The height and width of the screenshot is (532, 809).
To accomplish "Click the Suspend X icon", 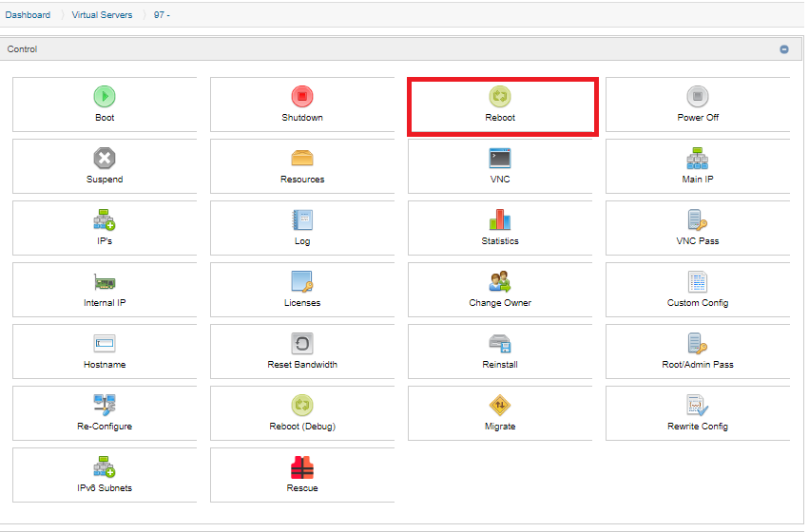I will 105,158.
